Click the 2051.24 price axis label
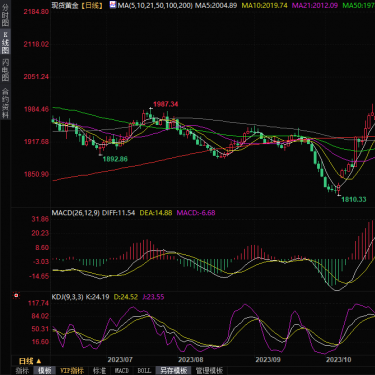 pos(36,77)
